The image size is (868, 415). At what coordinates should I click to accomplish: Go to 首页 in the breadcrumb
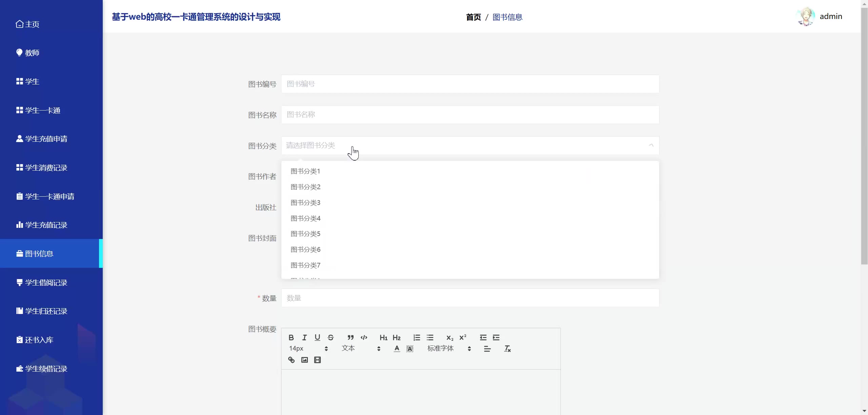click(473, 17)
